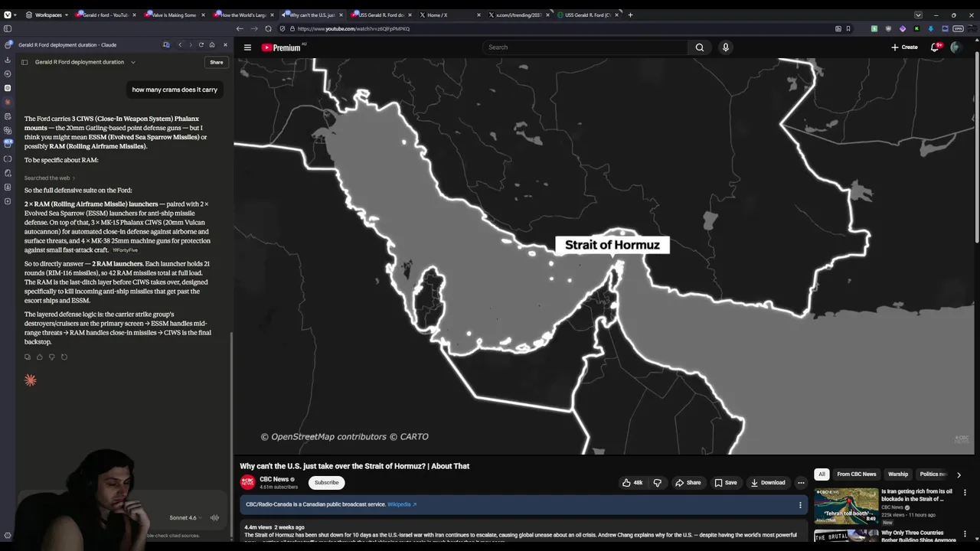Open the purple diamond extension icon

903,28
